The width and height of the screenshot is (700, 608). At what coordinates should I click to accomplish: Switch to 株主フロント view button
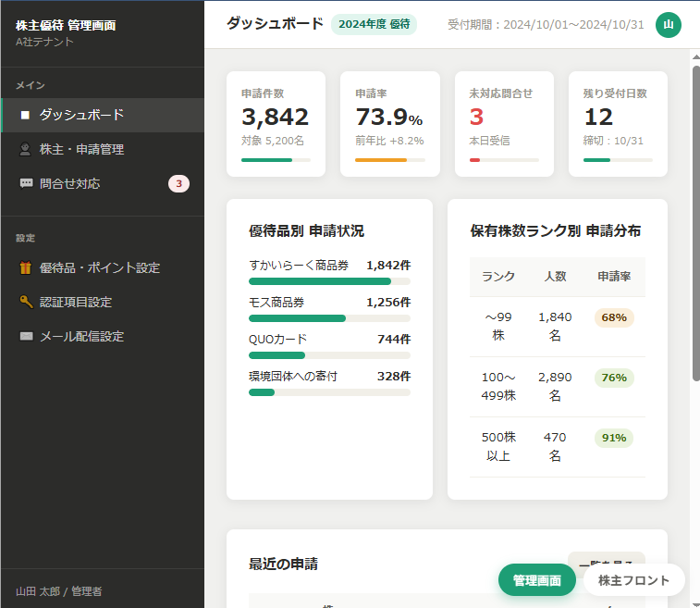point(634,580)
